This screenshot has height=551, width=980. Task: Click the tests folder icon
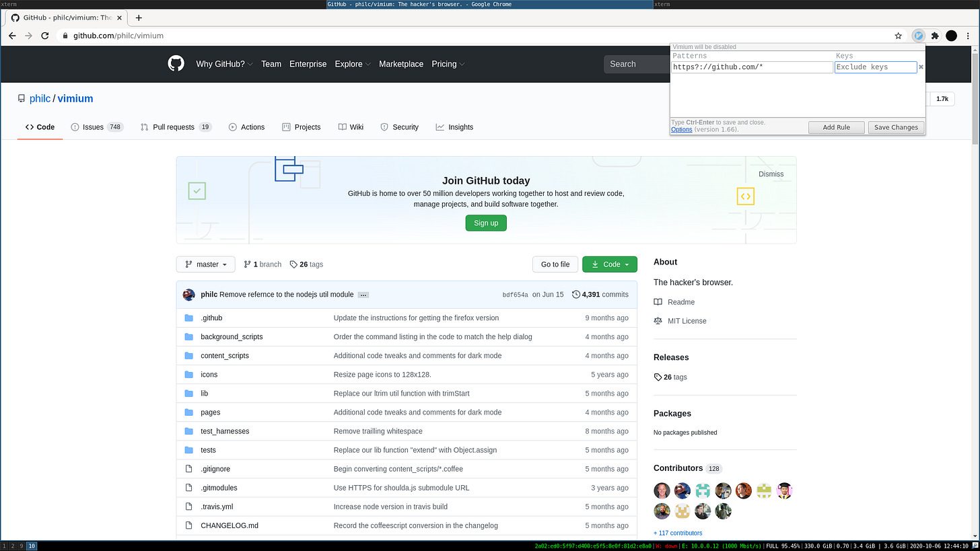[x=188, y=450]
